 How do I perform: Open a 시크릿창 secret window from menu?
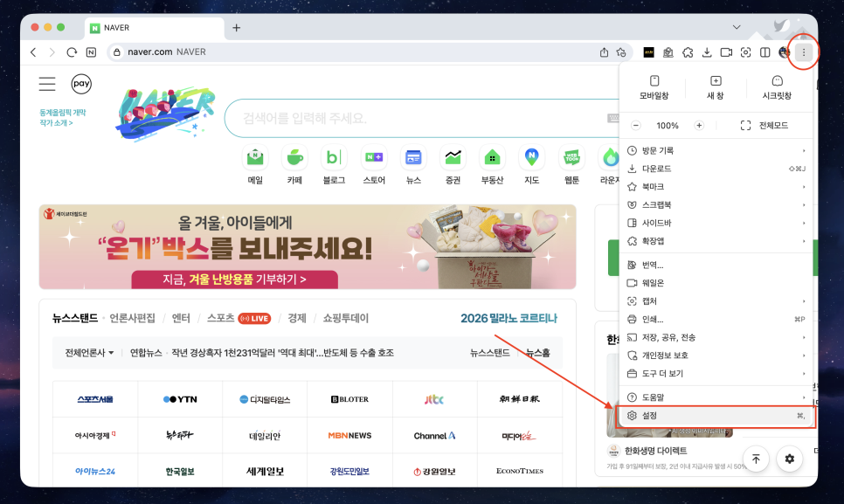[777, 87]
